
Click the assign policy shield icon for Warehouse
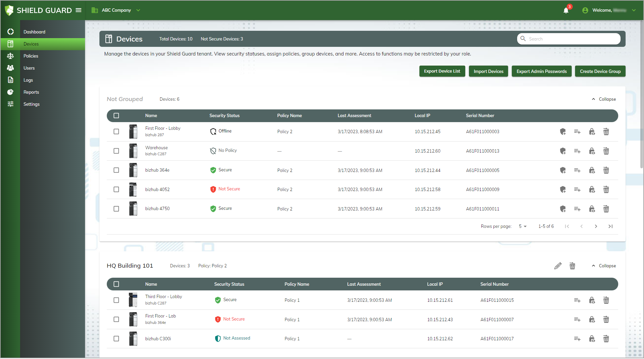point(563,151)
